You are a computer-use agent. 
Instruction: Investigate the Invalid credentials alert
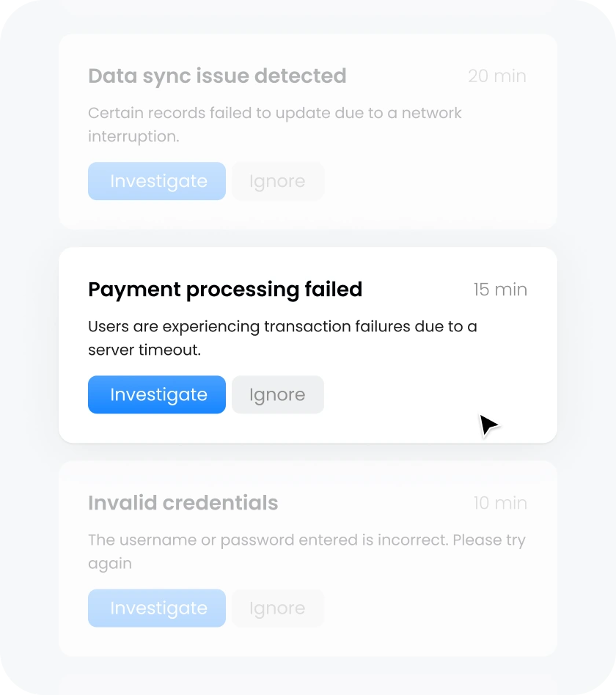(157, 608)
